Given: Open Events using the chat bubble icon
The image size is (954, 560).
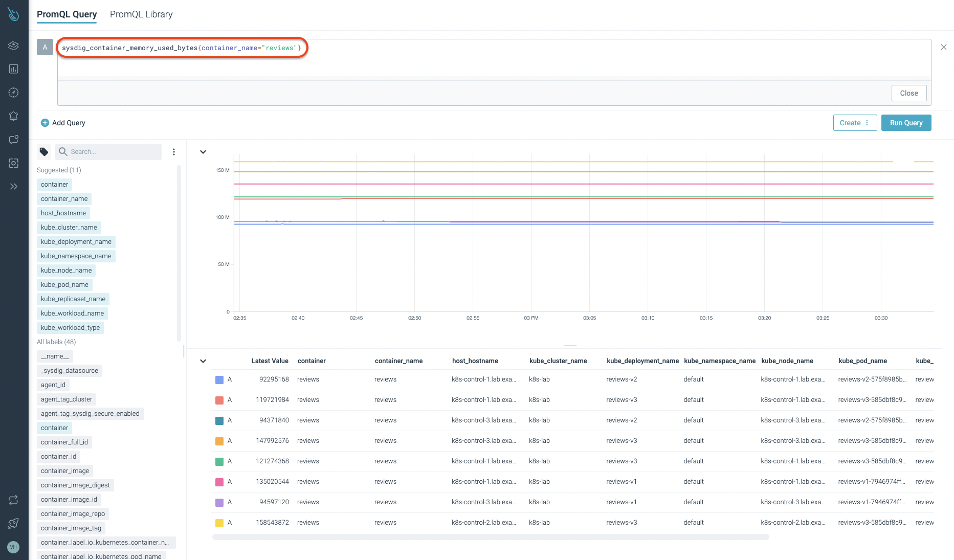Looking at the screenshot, I should click(x=13, y=139).
